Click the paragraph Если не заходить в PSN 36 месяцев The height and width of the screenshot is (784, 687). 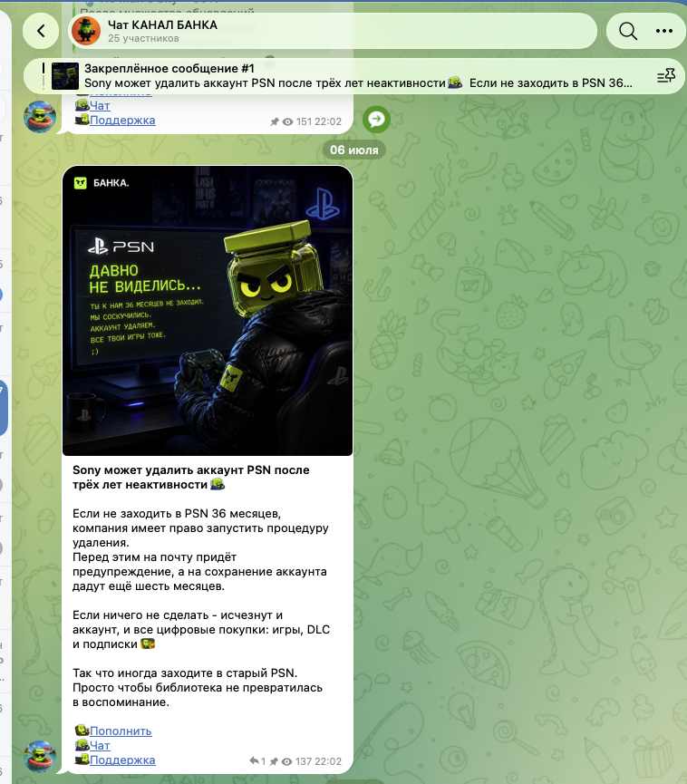(x=200, y=528)
